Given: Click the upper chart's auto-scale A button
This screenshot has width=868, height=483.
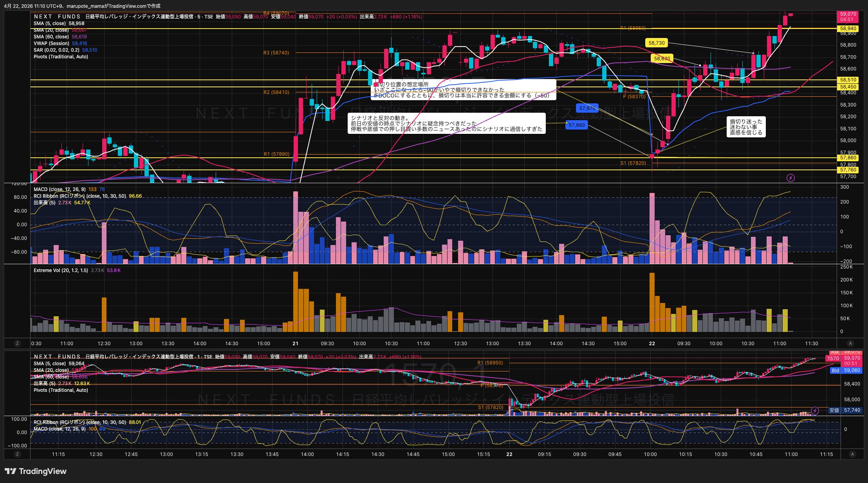Looking at the screenshot, I should tap(850, 343).
